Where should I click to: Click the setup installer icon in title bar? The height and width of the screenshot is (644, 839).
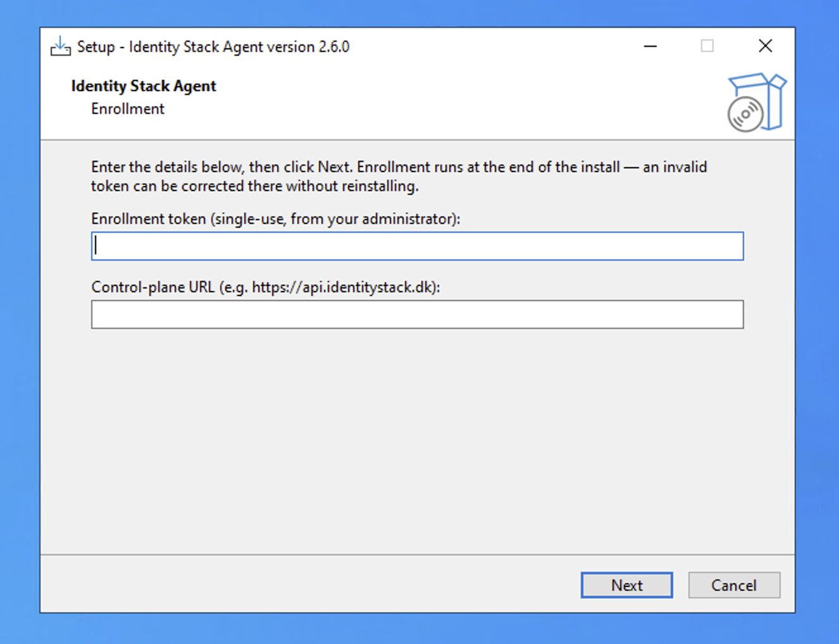click(60, 46)
